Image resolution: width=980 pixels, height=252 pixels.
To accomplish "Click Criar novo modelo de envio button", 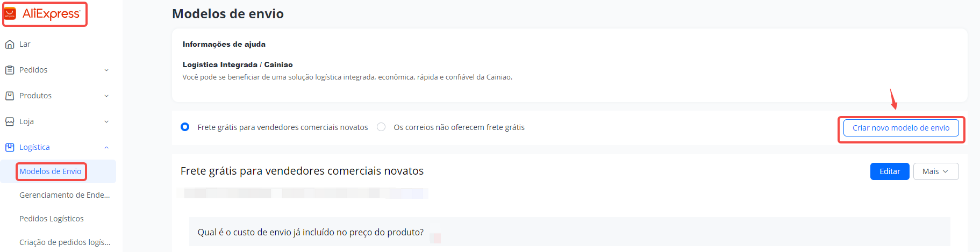I will pyautogui.click(x=901, y=128).
